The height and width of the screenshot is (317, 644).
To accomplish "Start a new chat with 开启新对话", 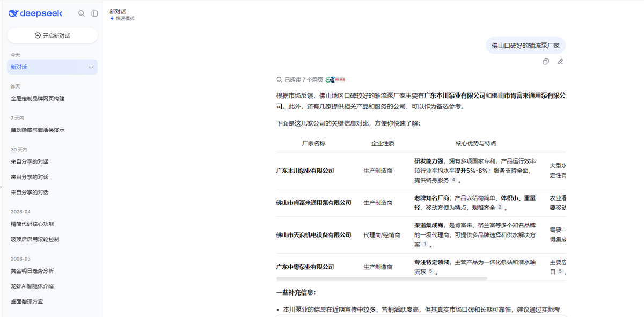I will pos(52,35).
